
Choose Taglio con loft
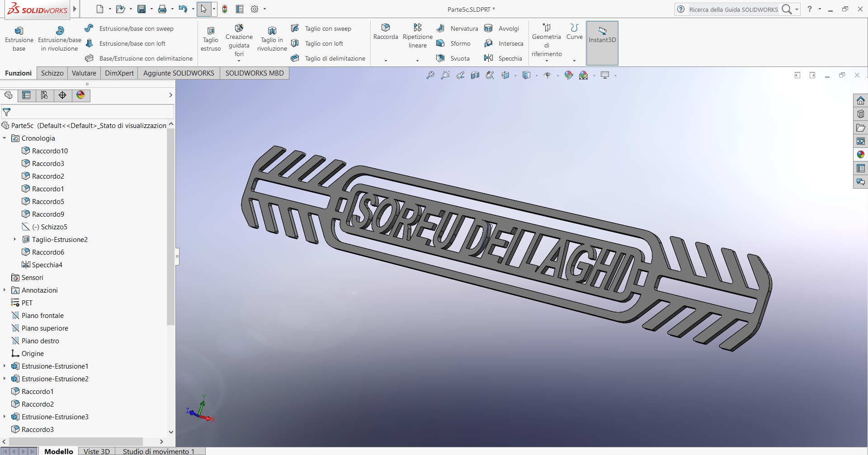pyautogui.click(x=317, y=43)
